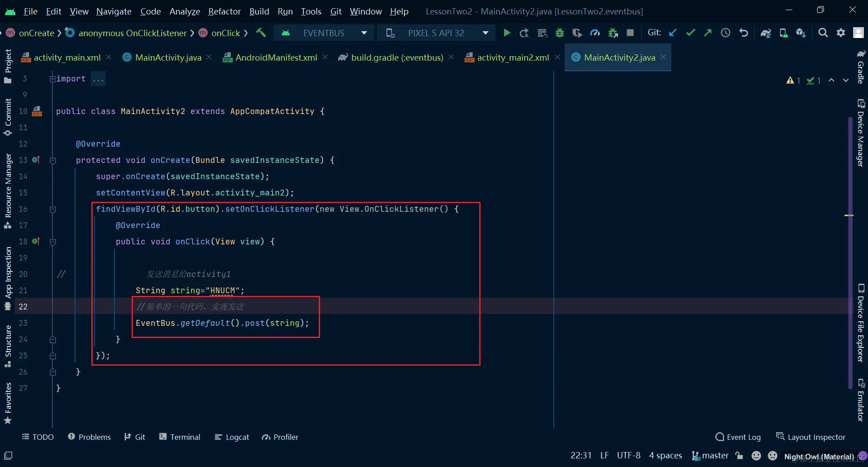Open the Analyze menu
The height and width of the screenshot is (467, 868).
tap(184, 11)
